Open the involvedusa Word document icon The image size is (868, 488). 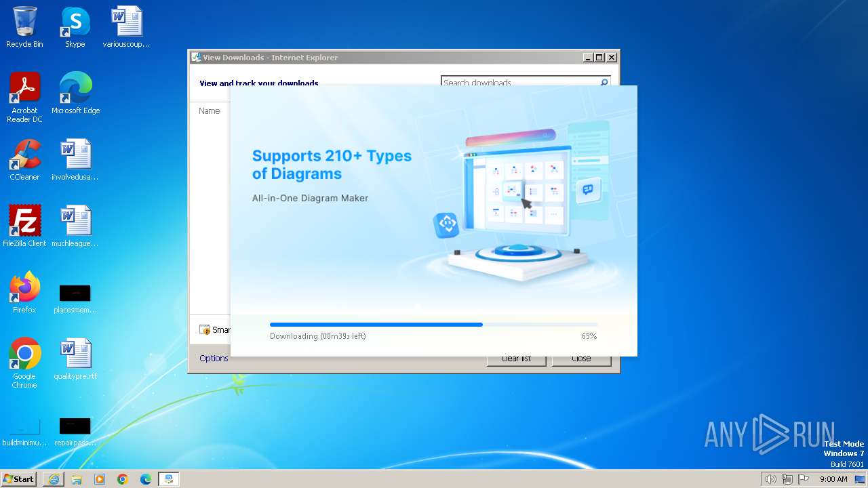click(75, 160)
